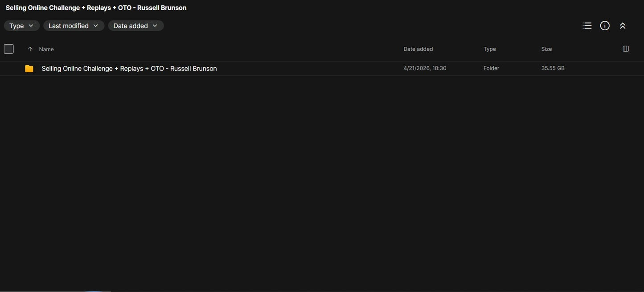Sort files by Name column header
The height and width of the screenshot is (292, 644).
click(46, 49)
